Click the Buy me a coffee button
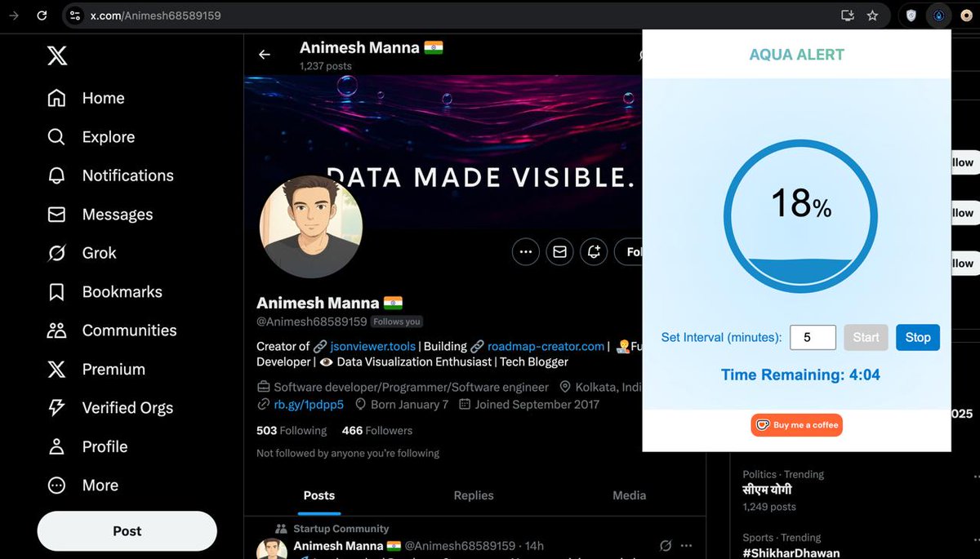This screenshot has width=980, height=559. point(796,425)
